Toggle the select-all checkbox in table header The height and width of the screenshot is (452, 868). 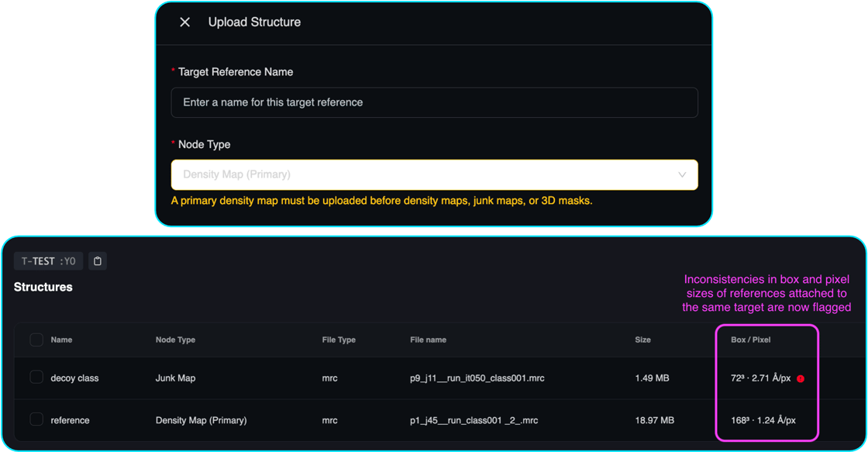pyautogui.click(x=36, y=340)
